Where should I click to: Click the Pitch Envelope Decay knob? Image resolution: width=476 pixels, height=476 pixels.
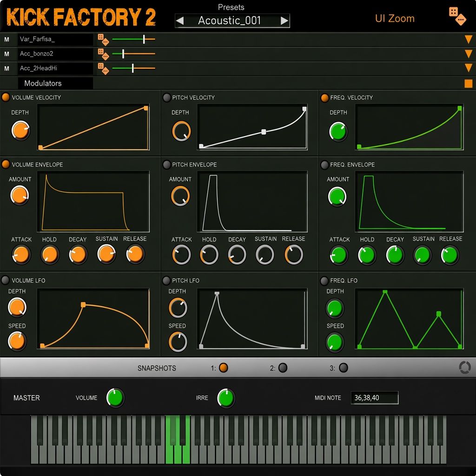coord(237,254)
